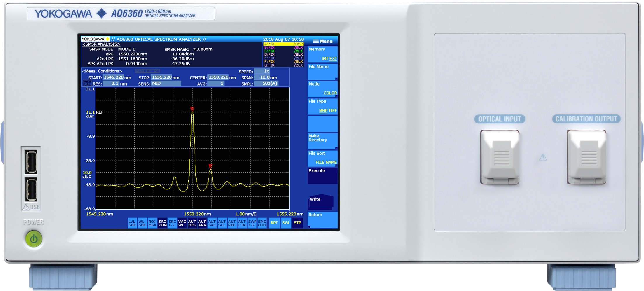The image size is (644, 291).
Task: Toggle File Type between BMP and TIFF
Action: pyautogui.click(x=322, y=106)
